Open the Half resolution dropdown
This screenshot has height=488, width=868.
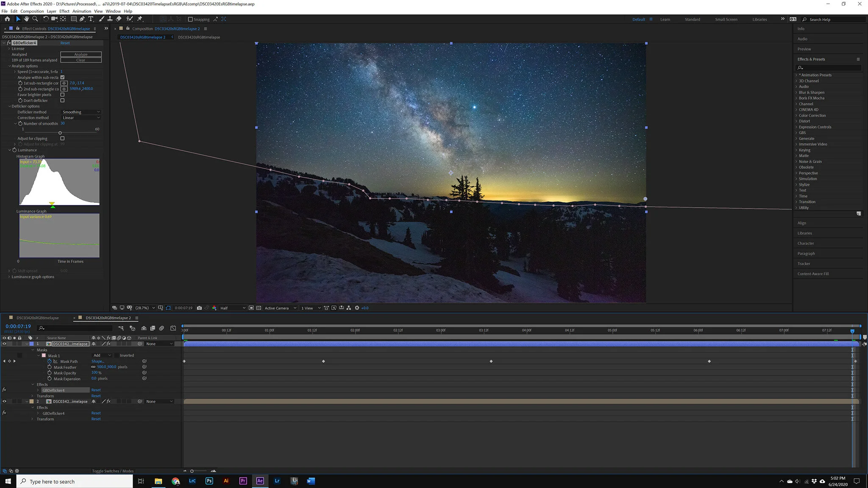[x=232, y=308]
